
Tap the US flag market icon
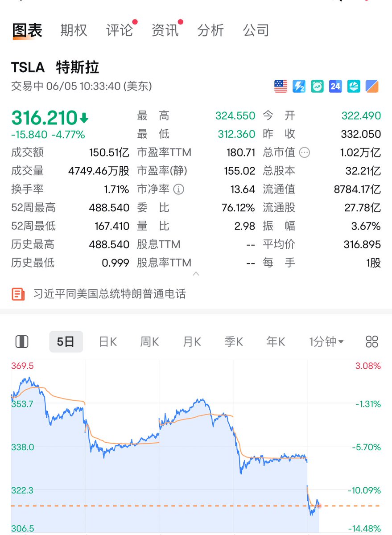pyautogui.click(x=281, y=86)
